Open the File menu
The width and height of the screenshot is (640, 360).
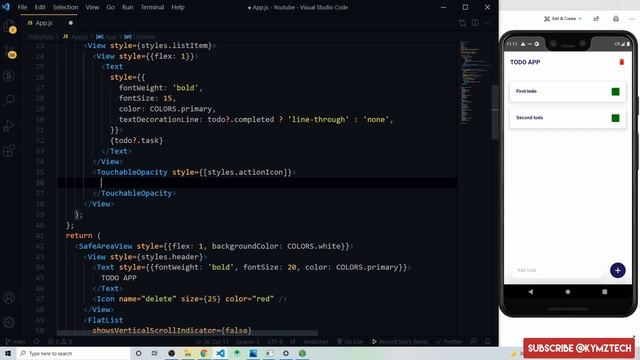point(22,7)
